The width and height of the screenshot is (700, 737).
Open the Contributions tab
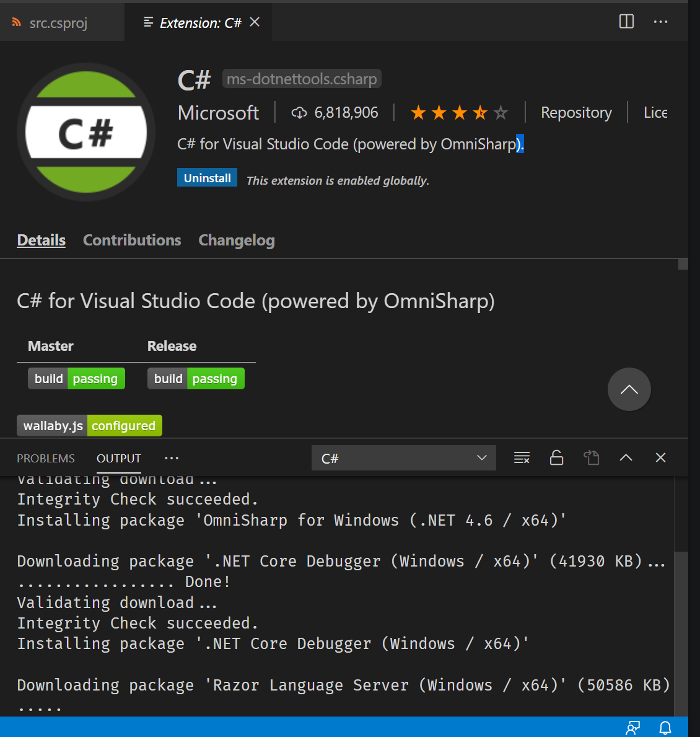(132, 241)
